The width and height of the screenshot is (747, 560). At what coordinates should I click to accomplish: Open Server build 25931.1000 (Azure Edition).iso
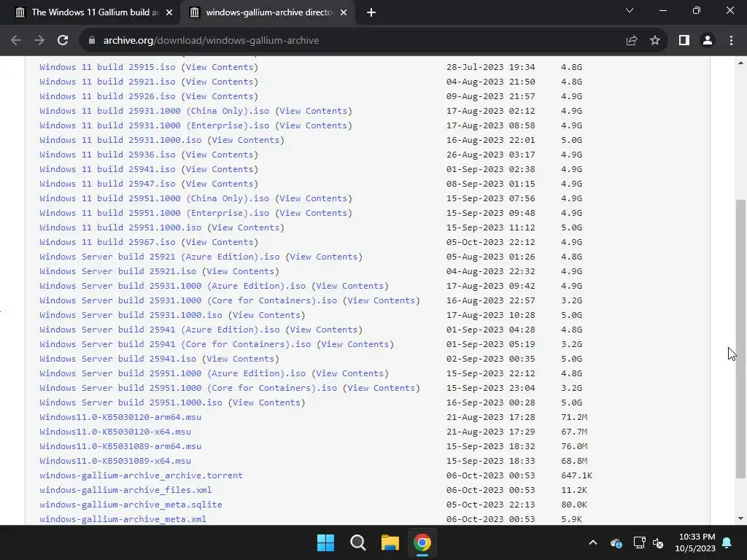coord(172,286)
